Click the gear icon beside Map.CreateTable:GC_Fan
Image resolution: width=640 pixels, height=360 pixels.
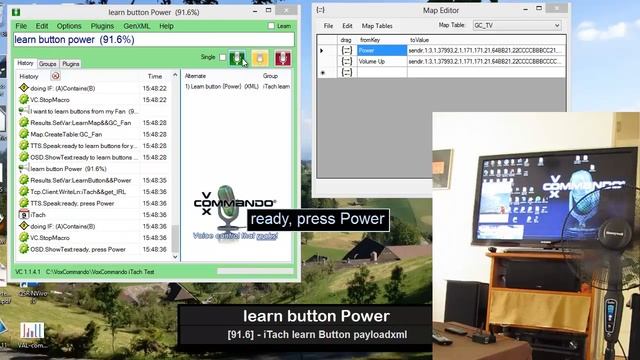(x=24, y=134)
